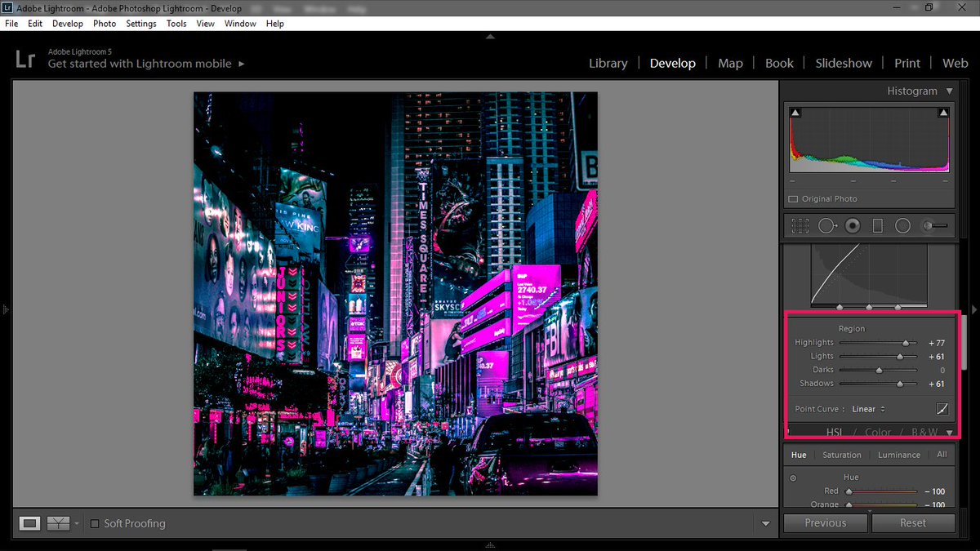Select the Before/After view icon

58,523
